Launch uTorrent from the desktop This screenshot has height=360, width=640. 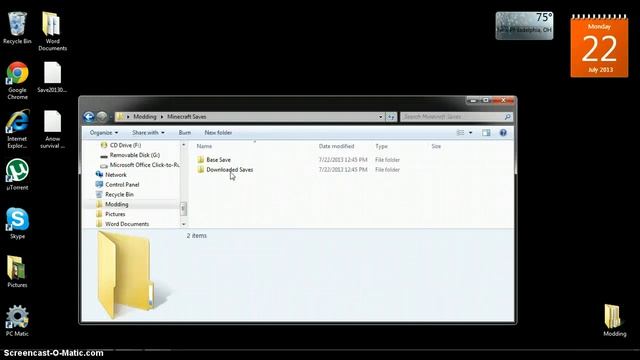17,174
